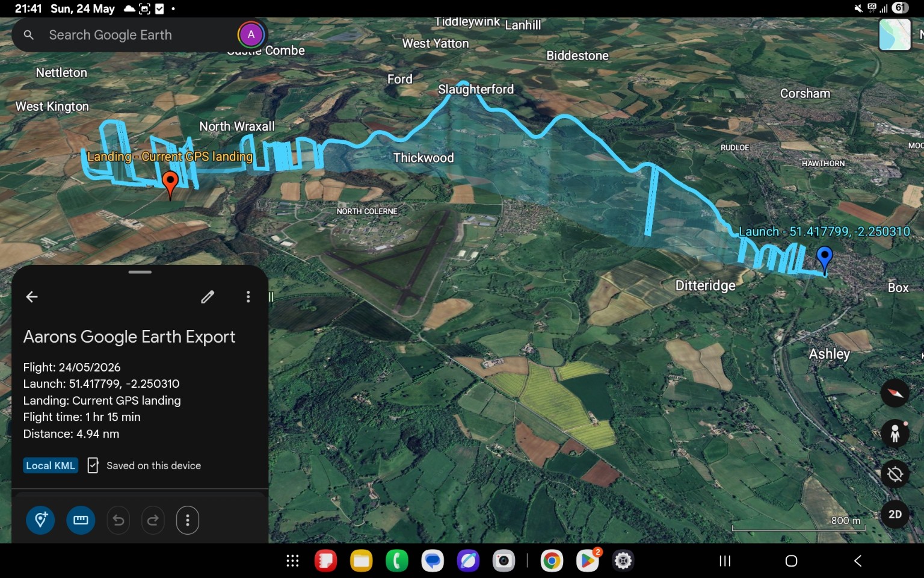Viewport: 924px width, 578px height.
Task: Open project three-dot overflow menu
Action: click(x=248, y=297)
